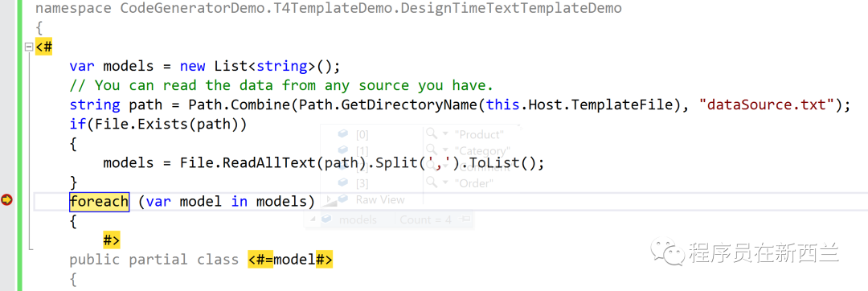Viewport: 868px width, 291px height.
Task: Open text visualizer magnifier for "Order"
Action: 432,182
